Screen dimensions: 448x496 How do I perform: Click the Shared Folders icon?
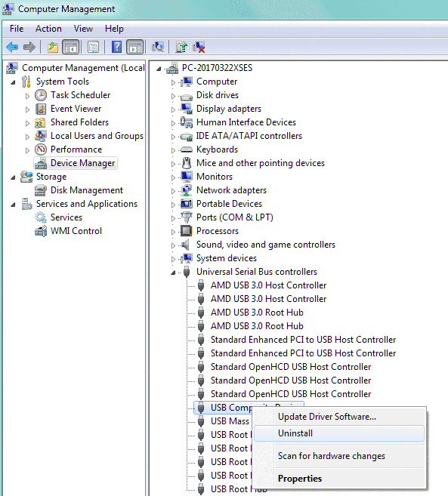[x=40, y=123]
